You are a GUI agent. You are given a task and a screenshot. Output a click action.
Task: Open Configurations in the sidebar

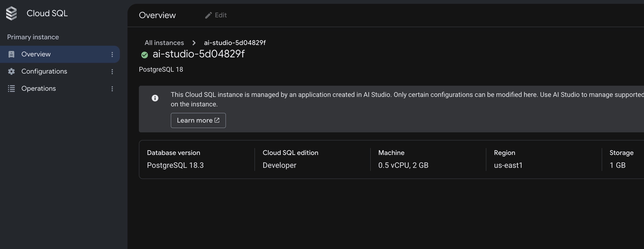60,72
